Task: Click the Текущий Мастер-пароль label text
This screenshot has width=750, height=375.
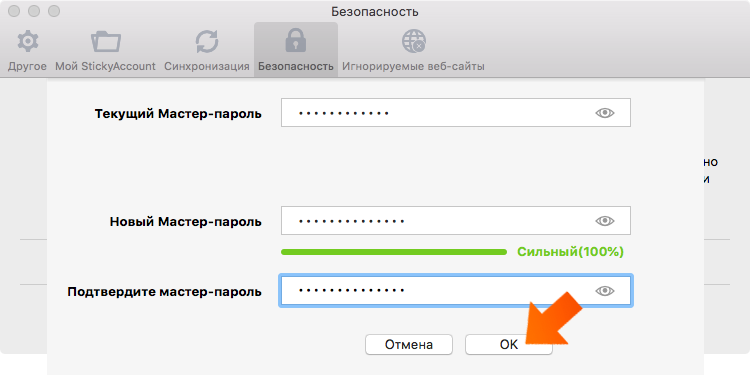Action: click(178, 114)
